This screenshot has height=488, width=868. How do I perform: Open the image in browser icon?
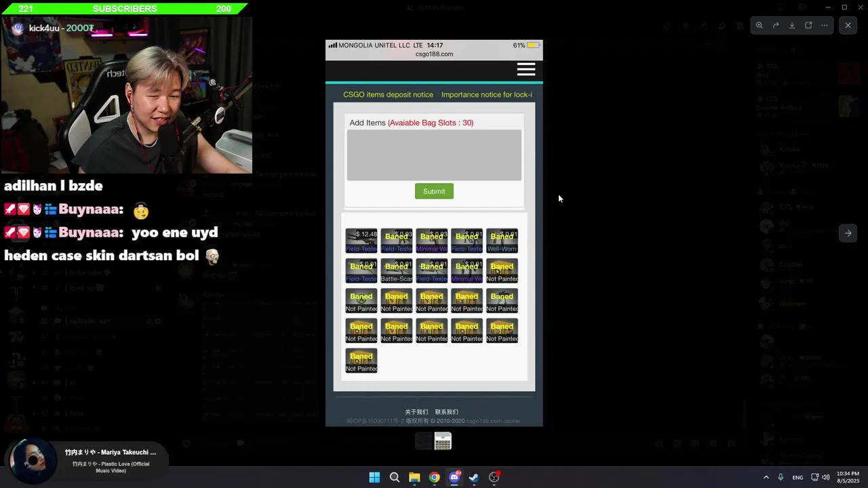pyautogui.click(x=808, y=25)
